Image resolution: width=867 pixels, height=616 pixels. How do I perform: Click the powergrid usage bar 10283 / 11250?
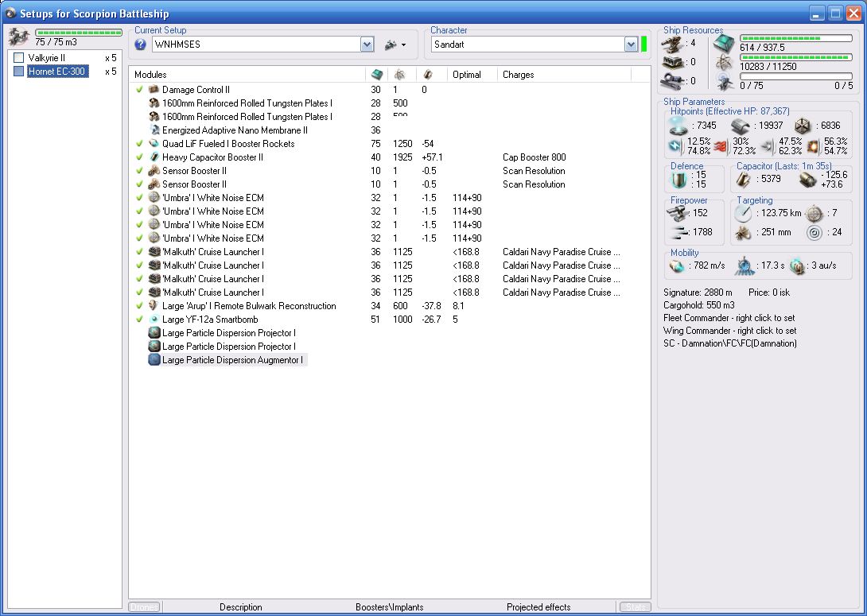pos(795,57)
